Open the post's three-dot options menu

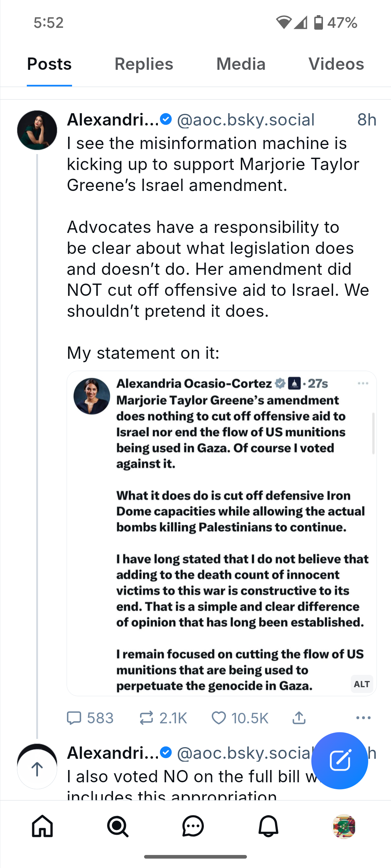[363, 718]
